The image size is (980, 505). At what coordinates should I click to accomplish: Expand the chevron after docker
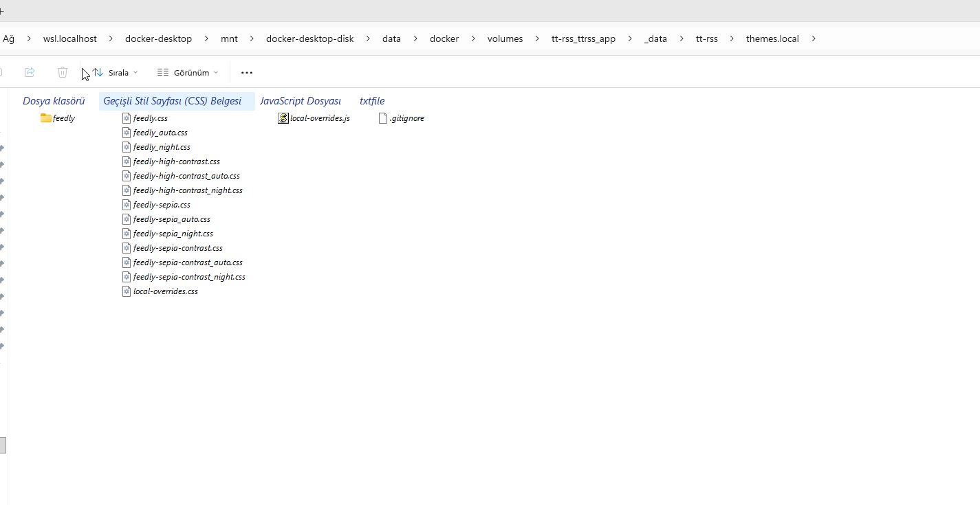click(473, 38)
